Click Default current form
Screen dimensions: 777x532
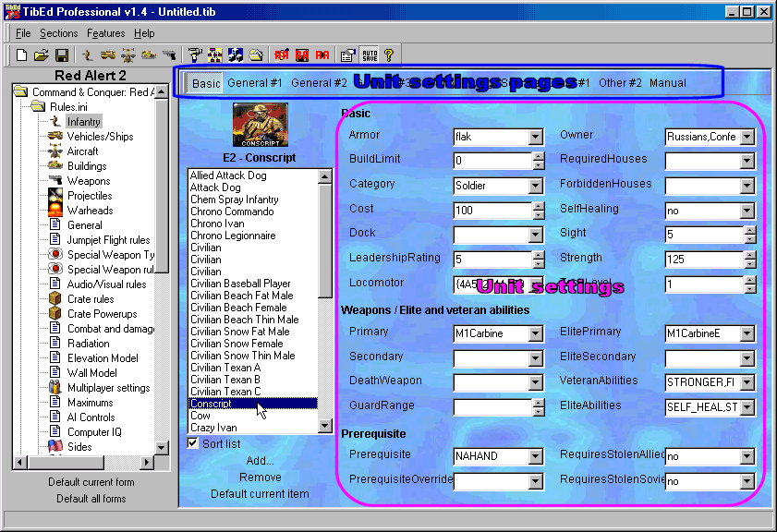pyautogui.click(x=91, y=482)
